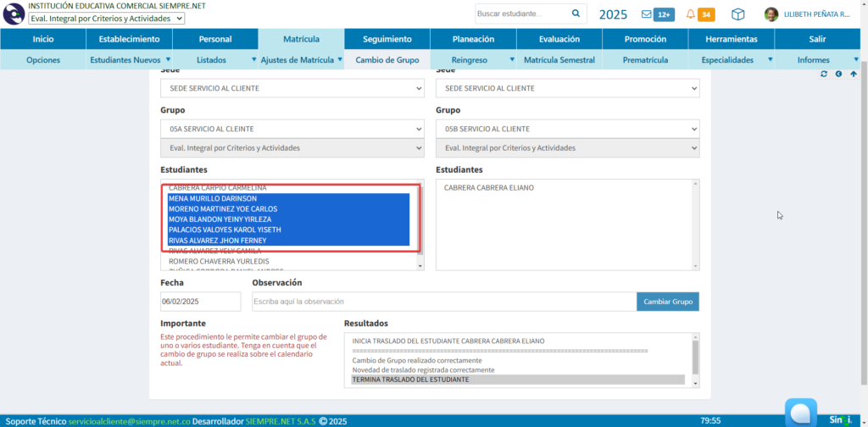
Task: Open the chat bubble widget
Action: 800,413
